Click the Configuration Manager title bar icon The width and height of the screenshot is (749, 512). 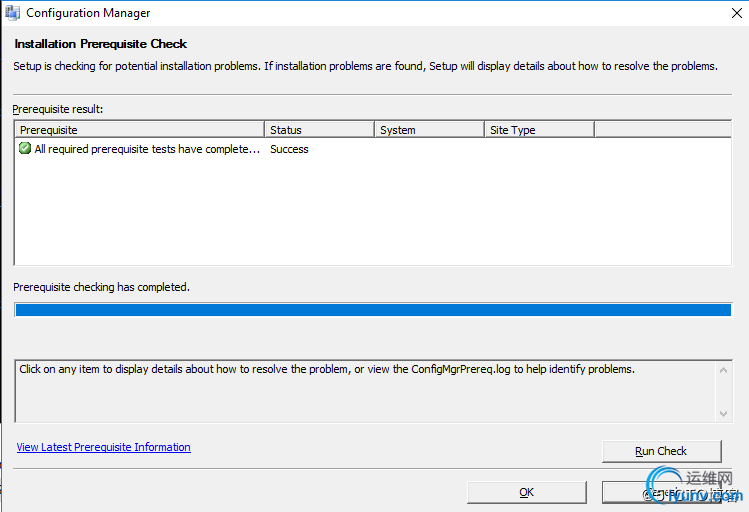(x=12, y=13)
